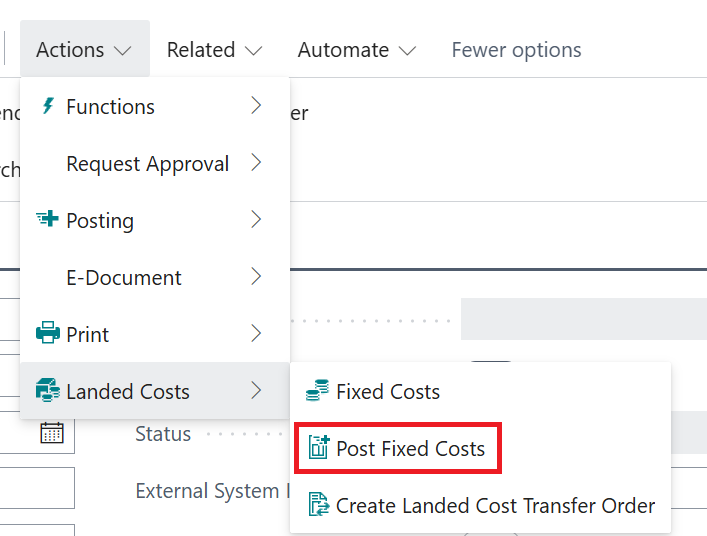This screenshot has height=536, width=707.
Task: Click the Landed Costs icon
Action: 47,391
